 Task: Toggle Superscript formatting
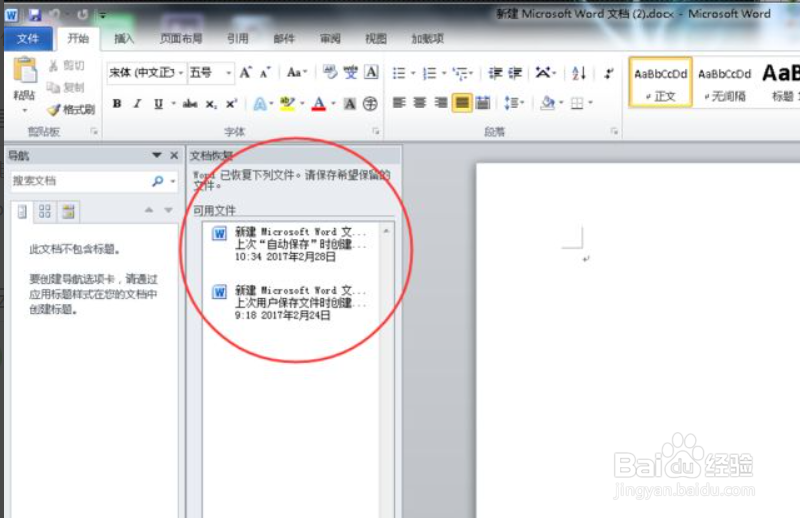231,104
